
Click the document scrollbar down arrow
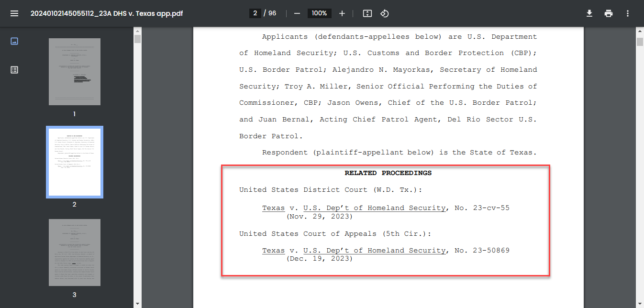coord(640,304)
